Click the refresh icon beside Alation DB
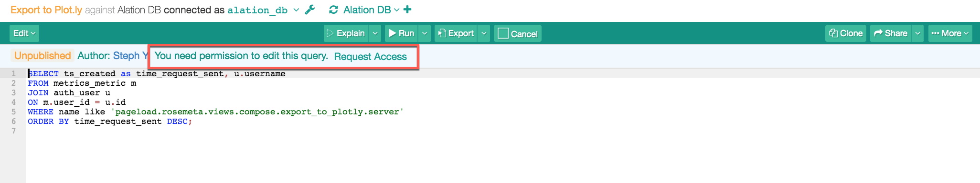 click(x=334, y=10)
